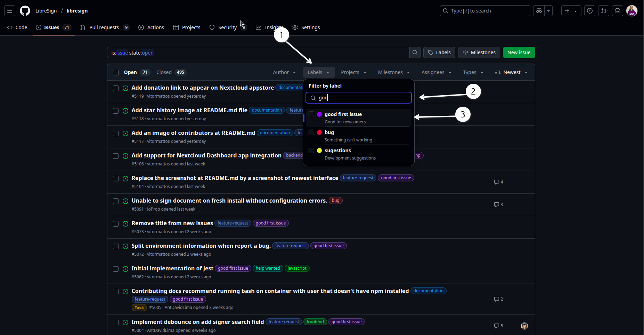Open your pull requests shortcut in the header
The width and height of the screenshot is (644, 335).
[604, 11]
